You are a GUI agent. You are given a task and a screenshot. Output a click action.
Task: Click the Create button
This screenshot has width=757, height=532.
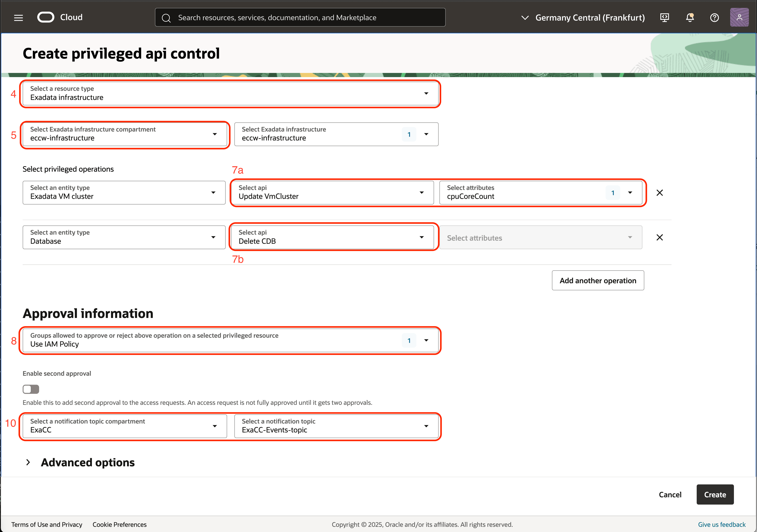click(x=714, y=494)
